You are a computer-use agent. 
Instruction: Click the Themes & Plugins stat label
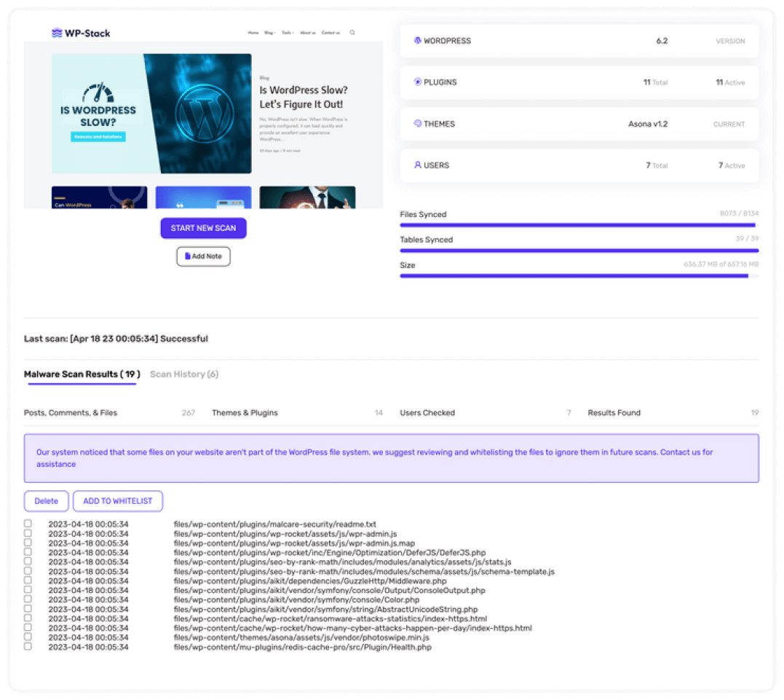coord(245,413)
